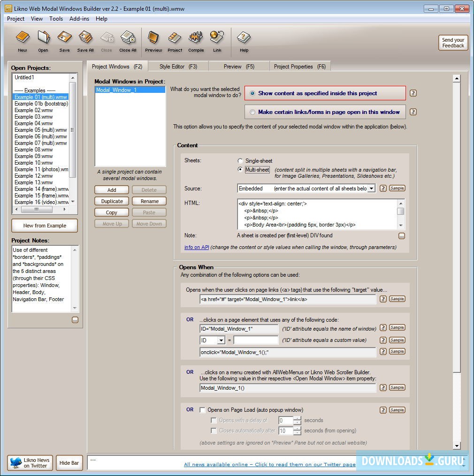Screen dimensions: 474x476
Task: Open All news available online Twitter link
Action: point(269,464)
